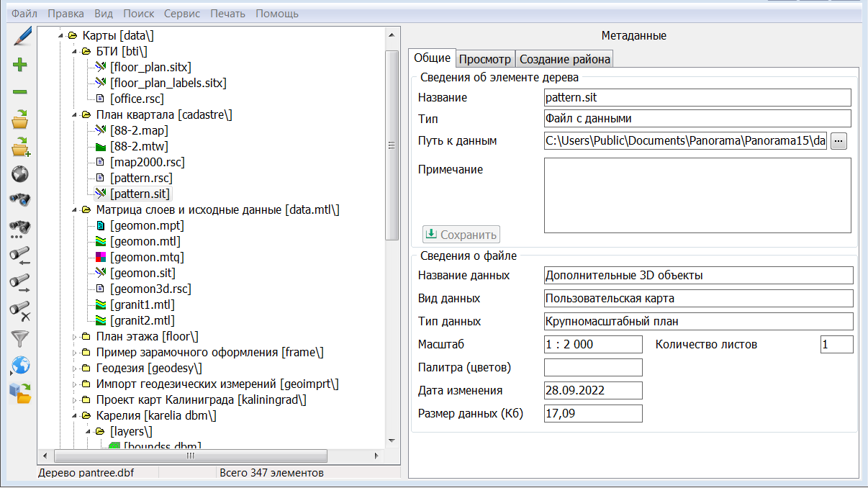This screenshot has width=868, height=488.
Task: Click the browse button beside data path
Action: tap(838, 141)
